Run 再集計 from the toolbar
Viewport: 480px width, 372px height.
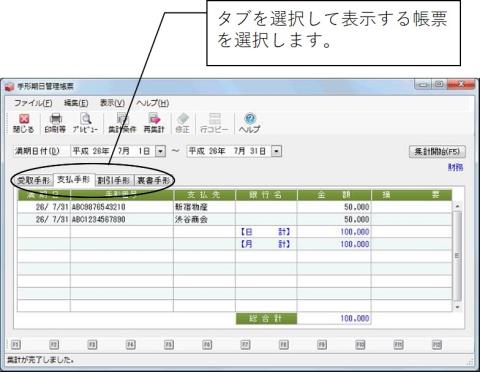coord(154,123)
